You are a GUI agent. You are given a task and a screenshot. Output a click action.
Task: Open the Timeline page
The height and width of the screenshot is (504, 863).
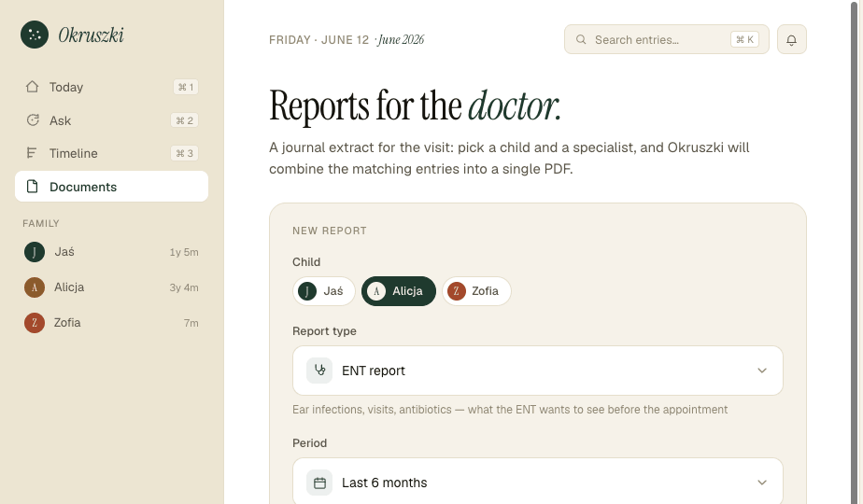(112, 153)
